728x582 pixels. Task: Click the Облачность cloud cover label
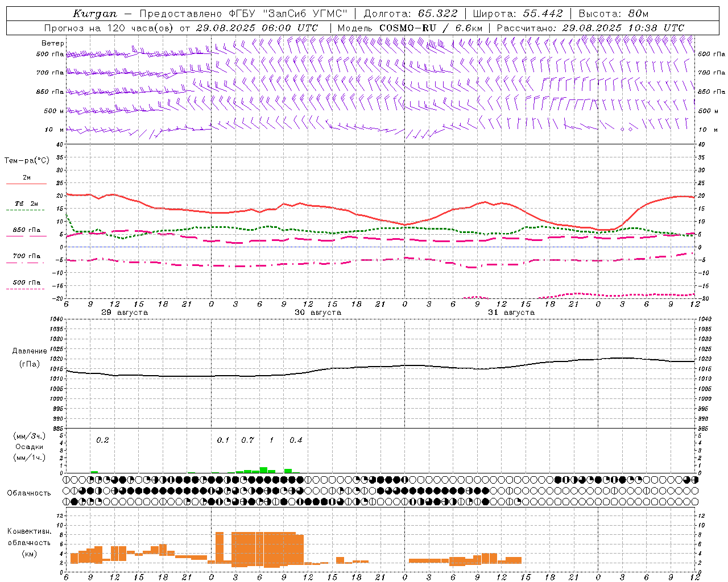point(29,493)
